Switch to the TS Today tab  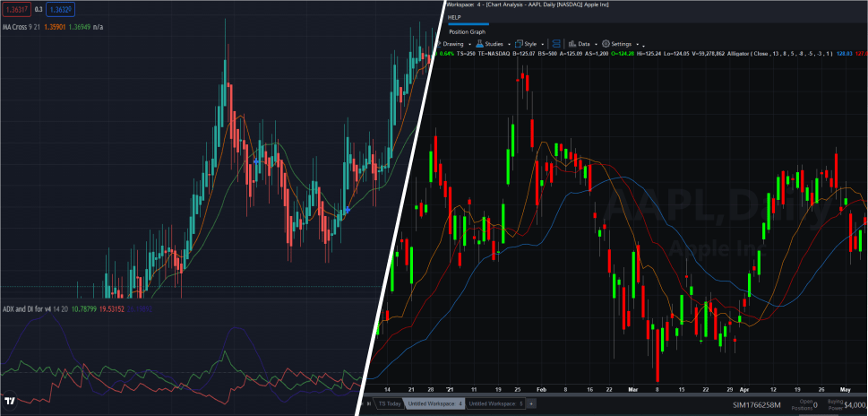tap(390, 403)
